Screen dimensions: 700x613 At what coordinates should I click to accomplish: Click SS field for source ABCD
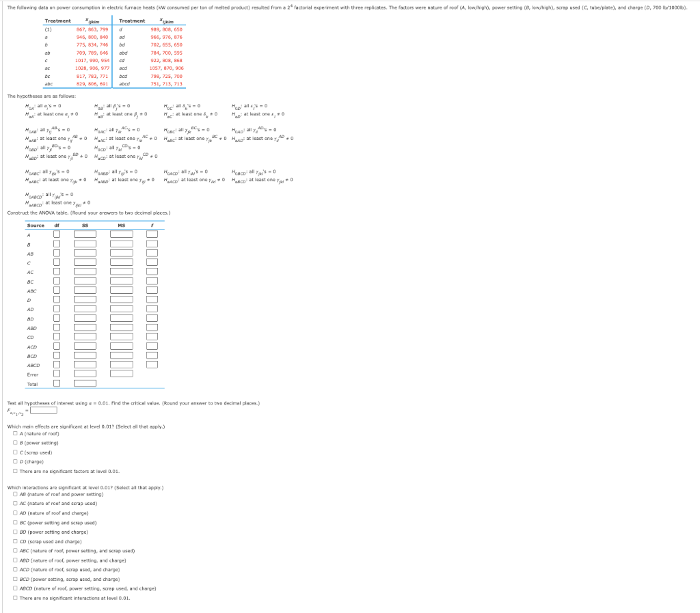[85, 365]
